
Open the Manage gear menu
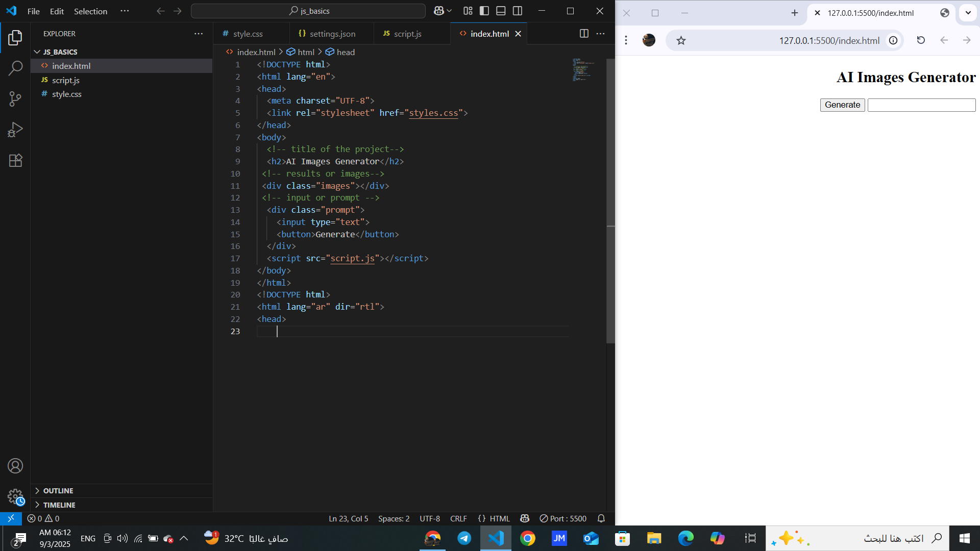tap(15, 496)
